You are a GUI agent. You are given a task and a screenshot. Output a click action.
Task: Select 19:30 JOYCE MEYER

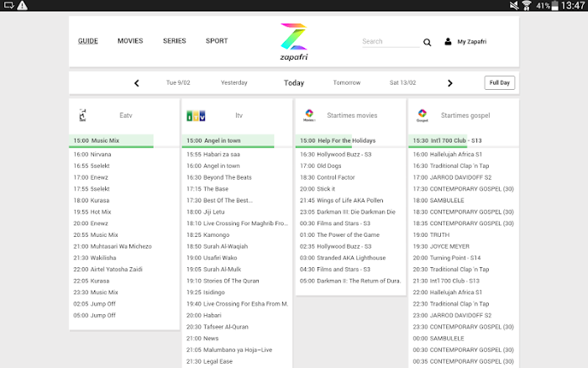pyautogui.click(x=441, y=246)
